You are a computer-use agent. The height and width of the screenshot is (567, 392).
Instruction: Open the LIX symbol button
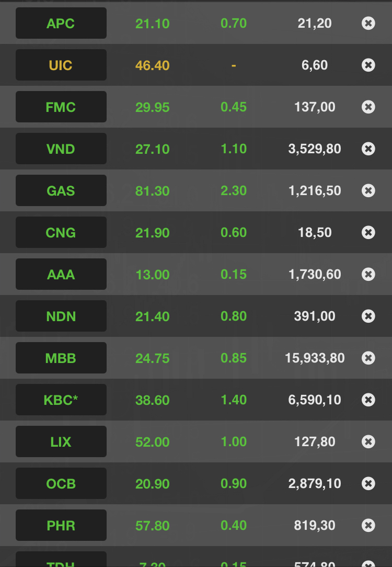(61, 441)
